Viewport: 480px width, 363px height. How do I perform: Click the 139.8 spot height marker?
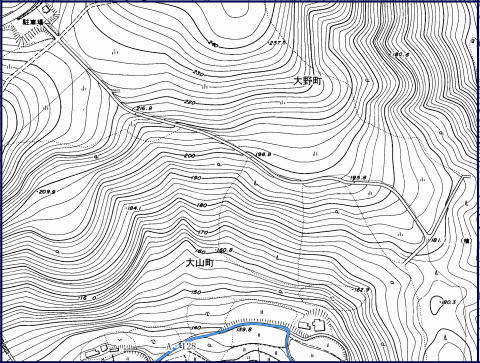tap(236, 329)
